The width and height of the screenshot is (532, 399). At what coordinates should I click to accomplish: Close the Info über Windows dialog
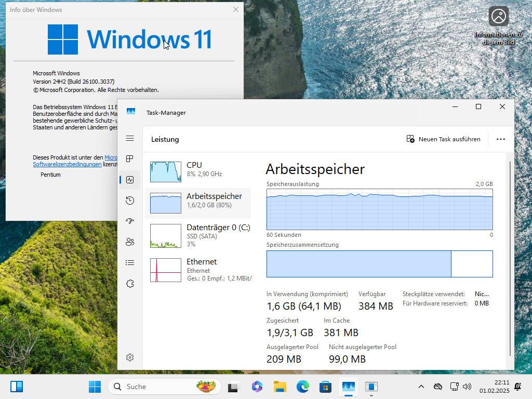[236, 9]
